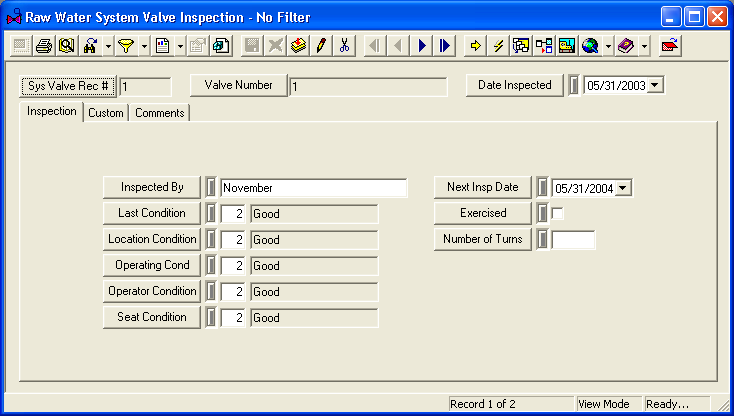Screen dimensions: 734x416
Task: Open dropdown arrow beside globe icon
Action: click(608, 46)
